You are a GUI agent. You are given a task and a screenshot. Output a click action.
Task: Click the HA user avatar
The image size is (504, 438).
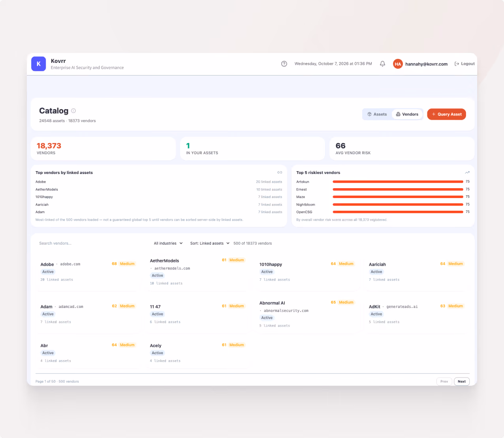coord(398,64)
